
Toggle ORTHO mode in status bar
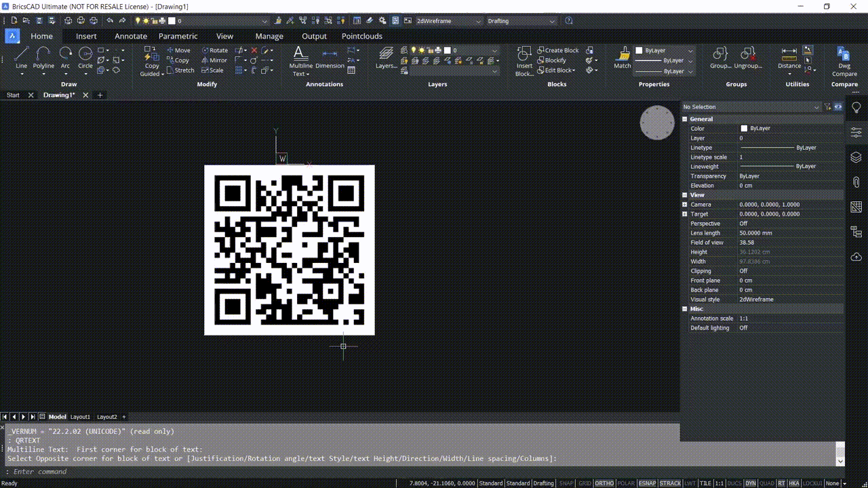click(x=604, y=483)
